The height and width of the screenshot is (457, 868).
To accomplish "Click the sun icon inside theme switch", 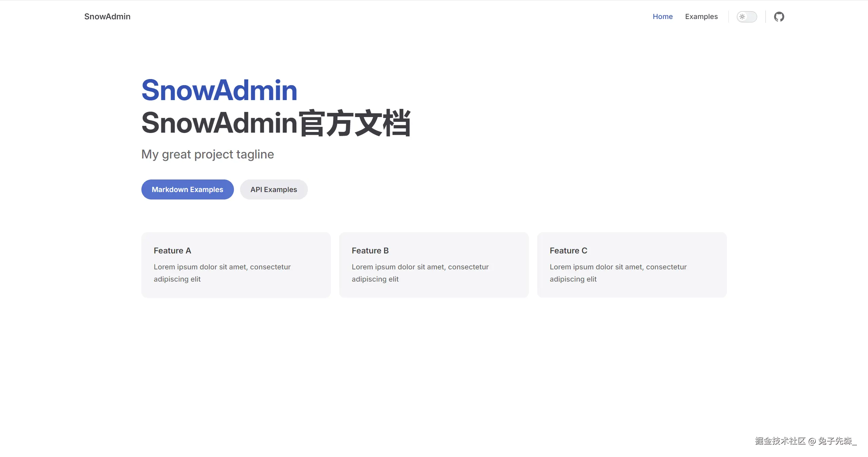I will click(x=742, y=17).
